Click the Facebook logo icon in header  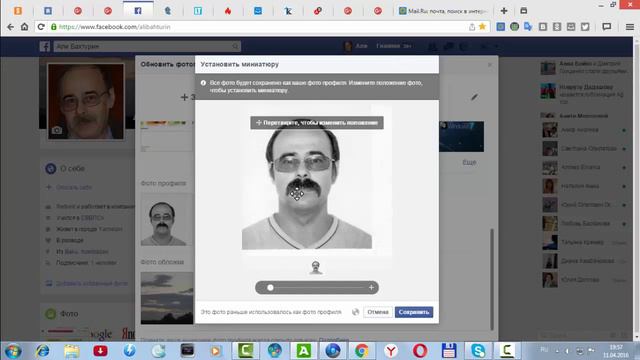(44, 46)
